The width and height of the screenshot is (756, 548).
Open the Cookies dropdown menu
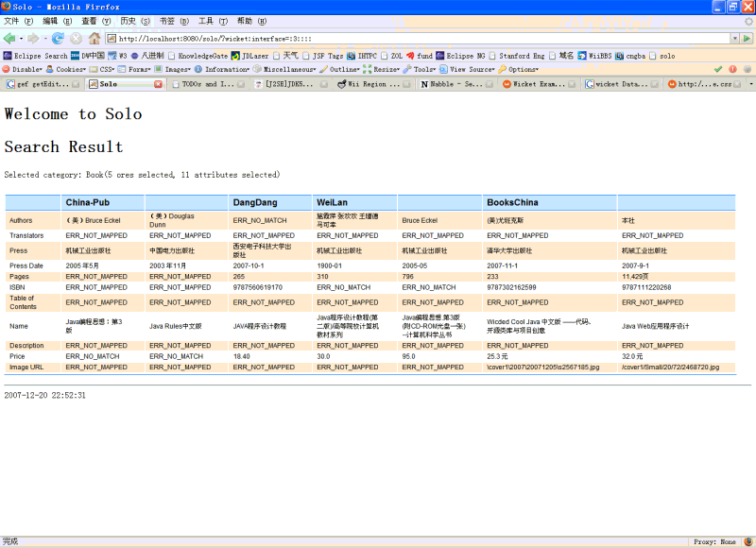(x=66, y=69)
